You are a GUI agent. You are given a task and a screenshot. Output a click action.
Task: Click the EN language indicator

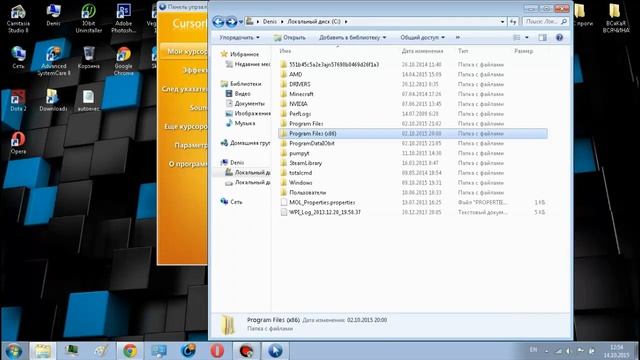click(x=533, y=350)
